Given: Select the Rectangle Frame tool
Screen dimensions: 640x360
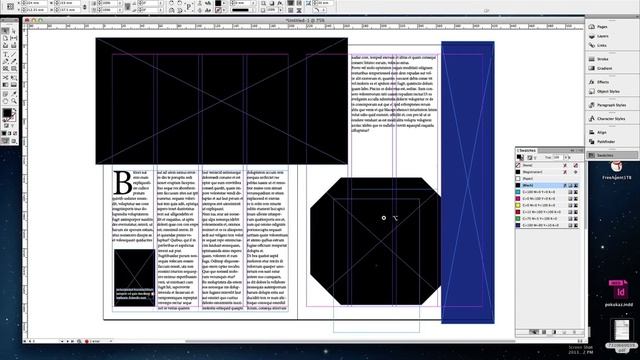Looking at the screenshot, I should coord(5,69).
